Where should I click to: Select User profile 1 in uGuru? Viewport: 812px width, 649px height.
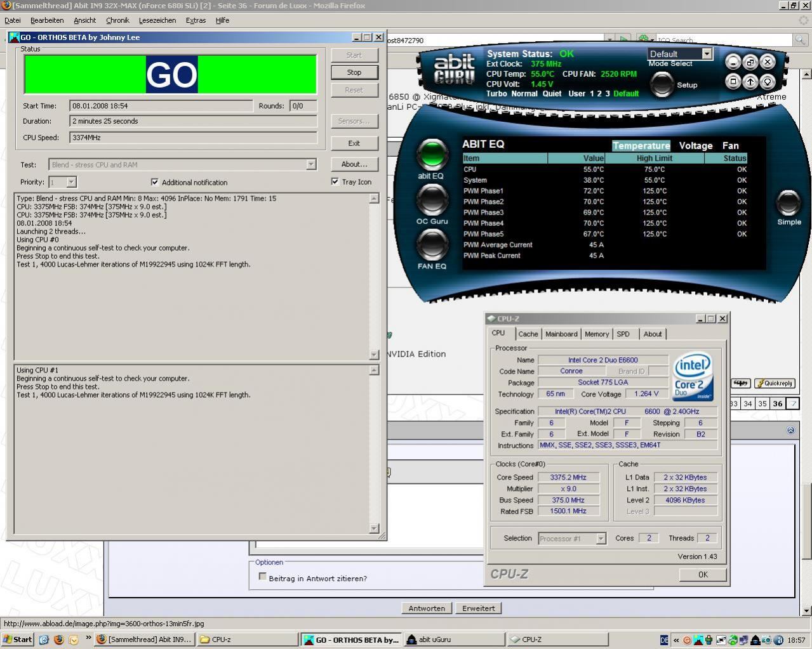(592, 94)
